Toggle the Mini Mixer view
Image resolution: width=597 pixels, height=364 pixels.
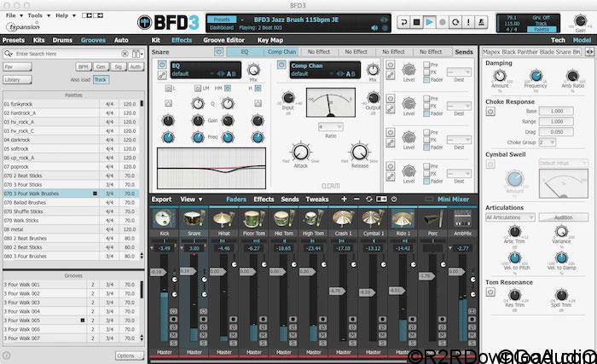(x=453, y=199)
